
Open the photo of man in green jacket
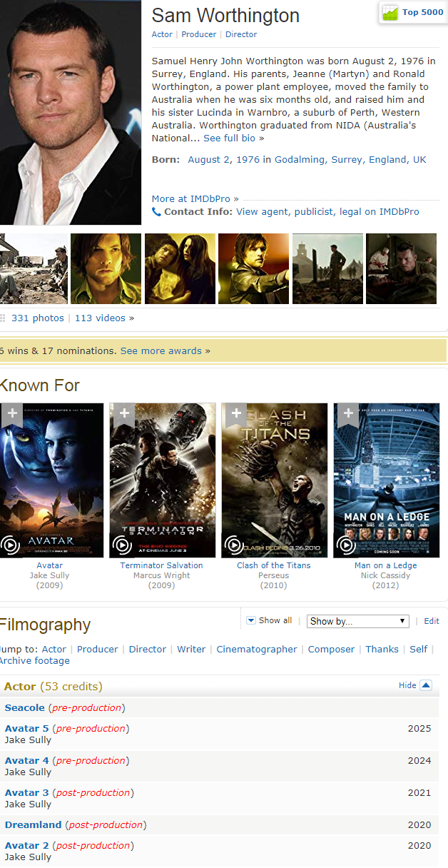pos(106,268)
